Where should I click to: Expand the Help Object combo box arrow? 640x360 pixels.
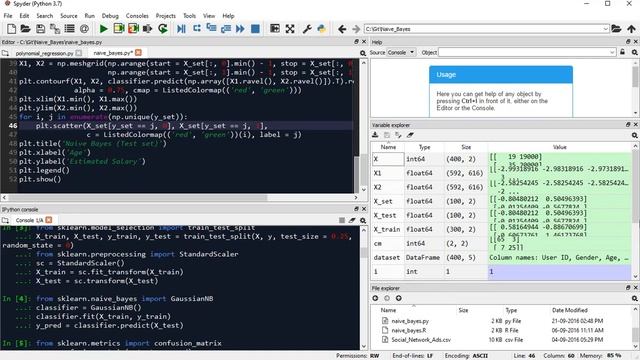(x=612, y=52)
